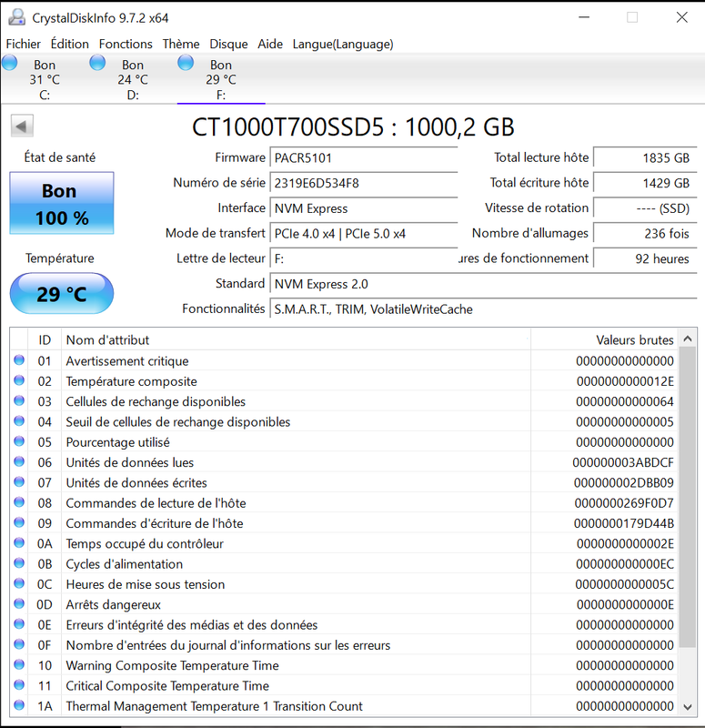Click raw value 000000003ABDCF
Screen dimensions: 705x728
623,462
